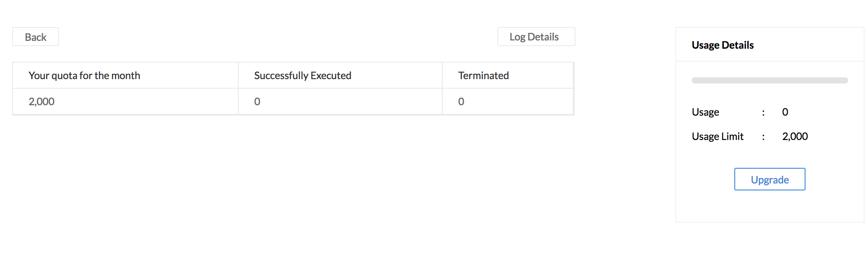Click the Terminated count showing 0
Viewport: 868px width, 260px height.
point(460,101)
